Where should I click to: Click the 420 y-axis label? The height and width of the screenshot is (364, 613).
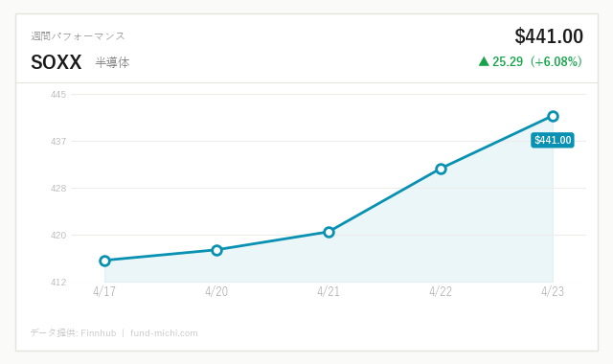(58, 235)
